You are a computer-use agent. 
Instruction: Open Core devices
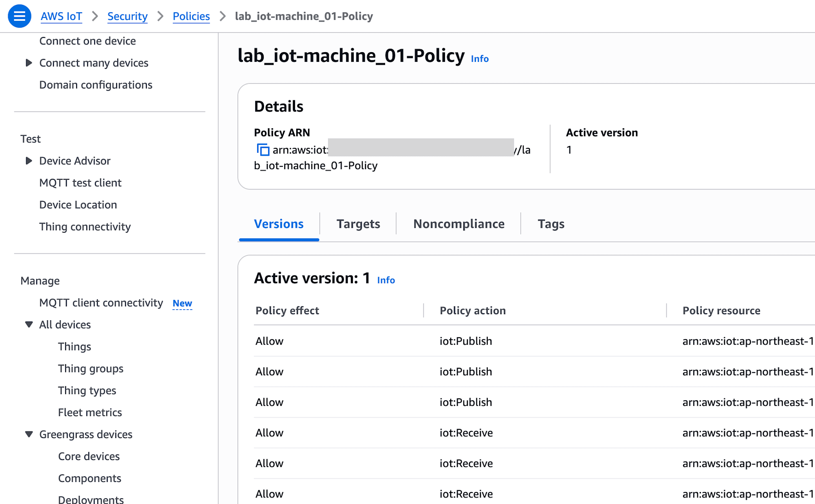click(89, 456)
